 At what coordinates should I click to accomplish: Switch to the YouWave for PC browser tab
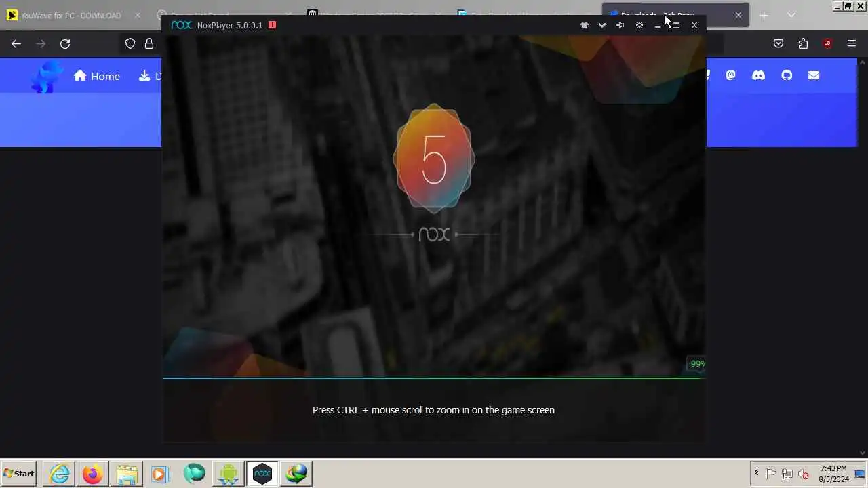click(71, 15)
